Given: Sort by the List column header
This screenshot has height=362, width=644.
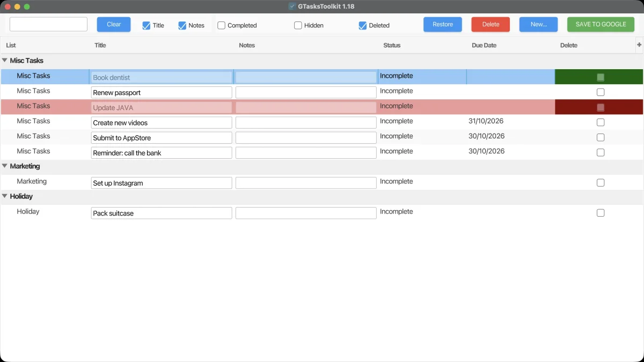Looking at the screenshot, I should click(x=46, y=45).
